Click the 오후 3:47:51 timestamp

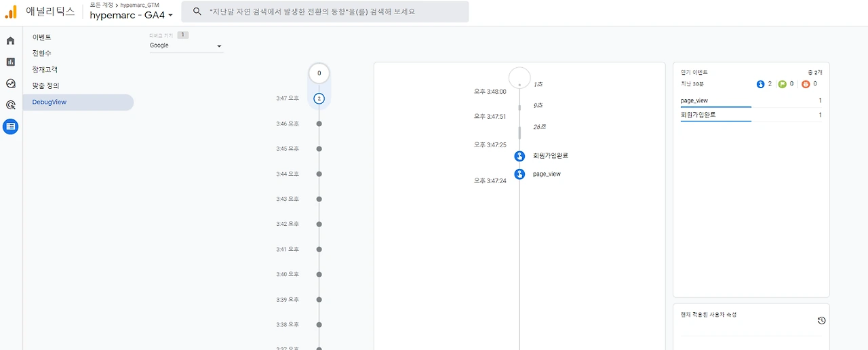(x=490, y=117)
